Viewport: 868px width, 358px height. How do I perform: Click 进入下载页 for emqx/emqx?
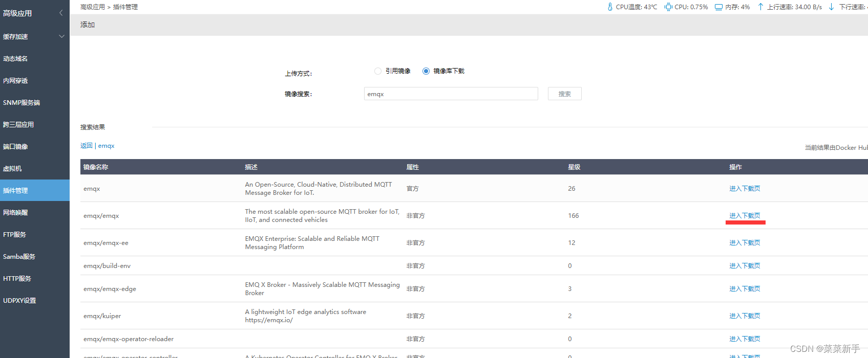click(745, 216)
